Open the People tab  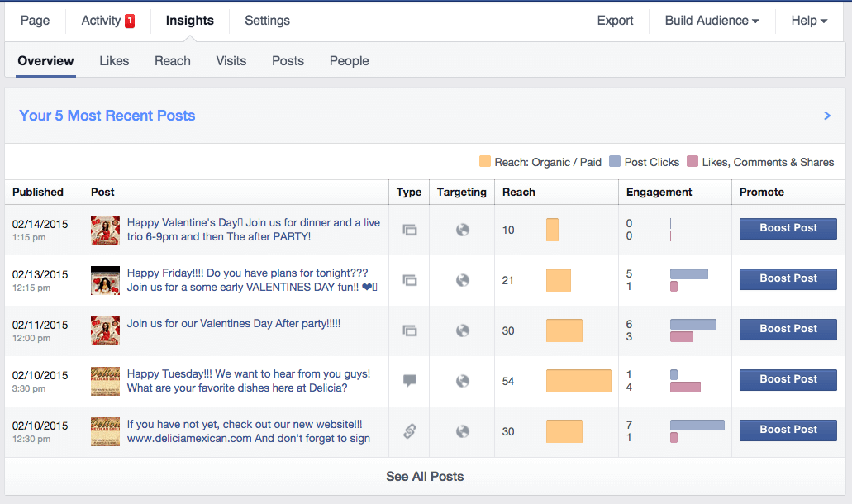(349, 61)
